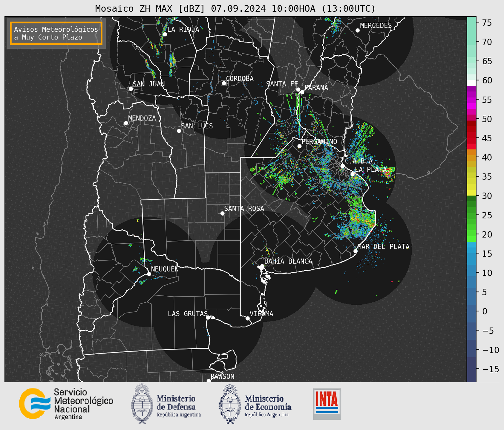Click the MAR DEL PLATA label
Screen dimensions: 504x430
[383, 247]
